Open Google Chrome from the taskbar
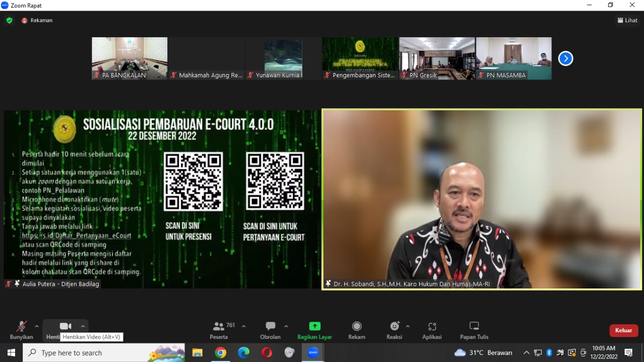644x362 pixels. (220, 352)
